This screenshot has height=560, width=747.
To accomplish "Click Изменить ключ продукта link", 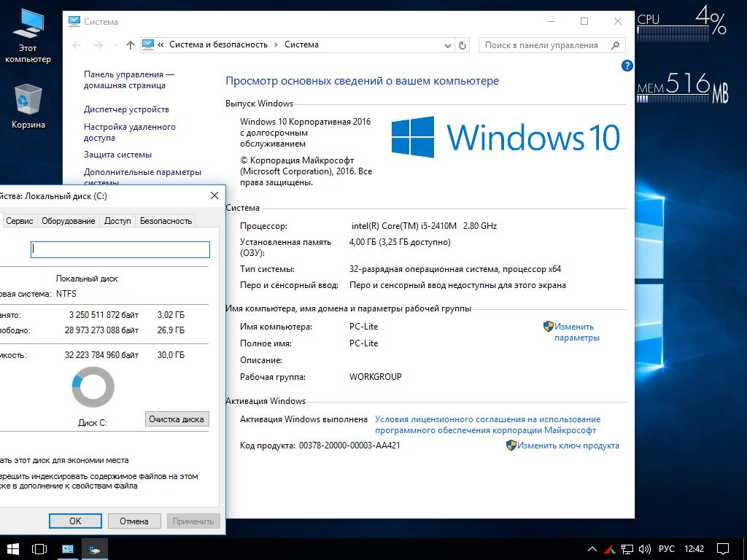I will 568,446.
